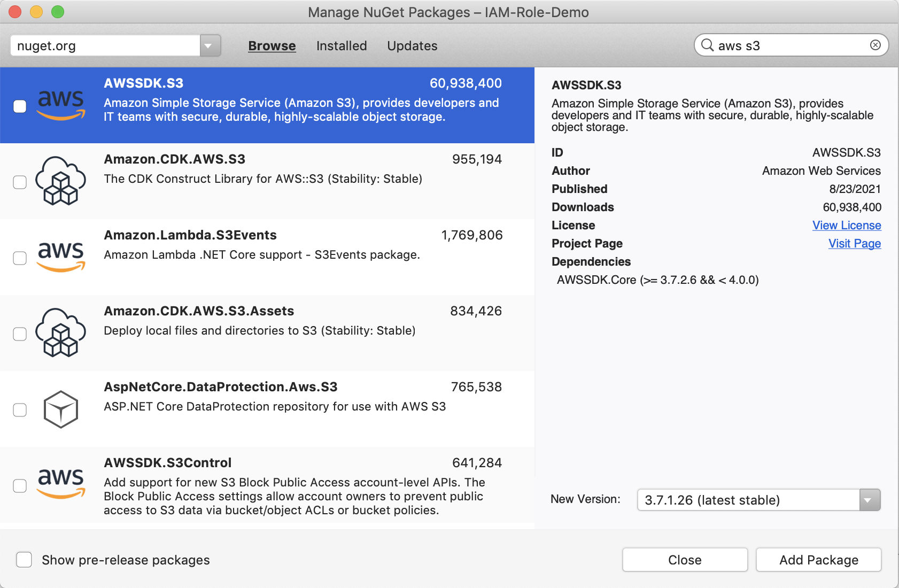Click the Add Package button

coord(819,560)
